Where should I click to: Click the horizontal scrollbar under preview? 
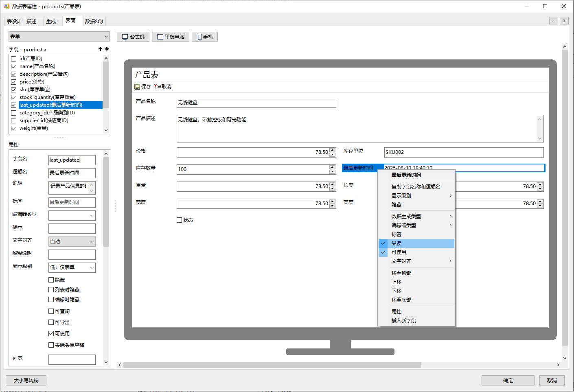(x=272, y=365)
